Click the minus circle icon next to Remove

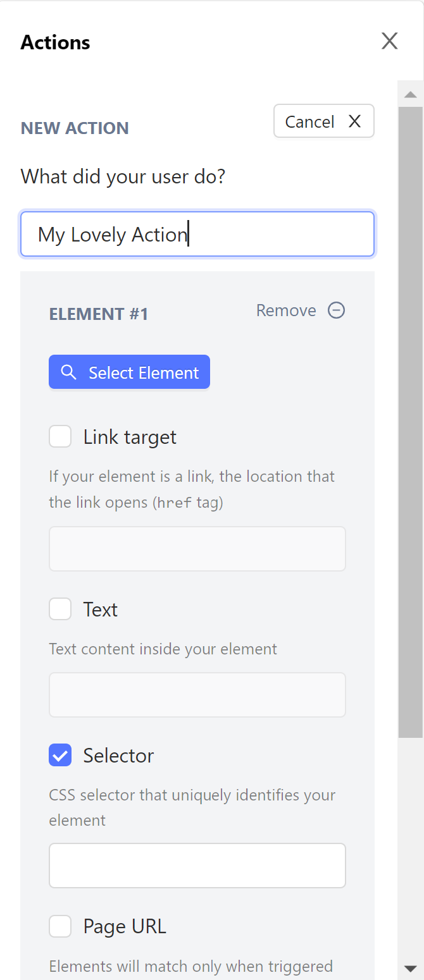click(336, 310)
